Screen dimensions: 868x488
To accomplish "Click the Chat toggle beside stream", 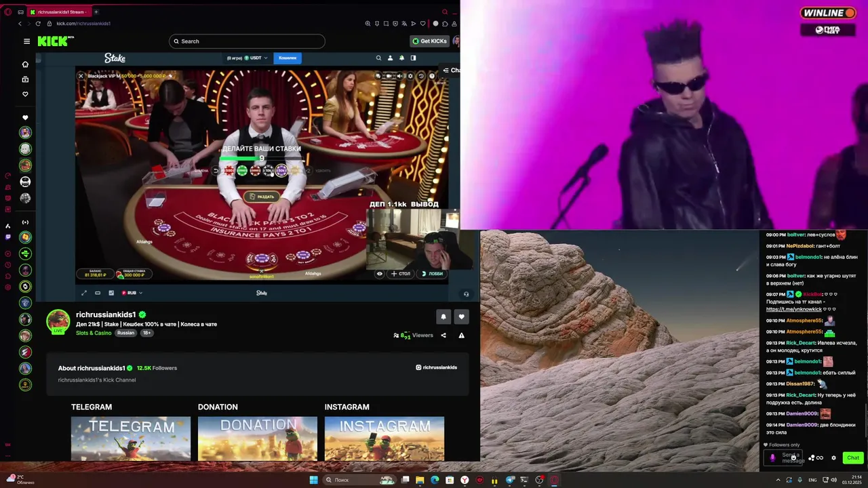I will [x=451, y=70].
